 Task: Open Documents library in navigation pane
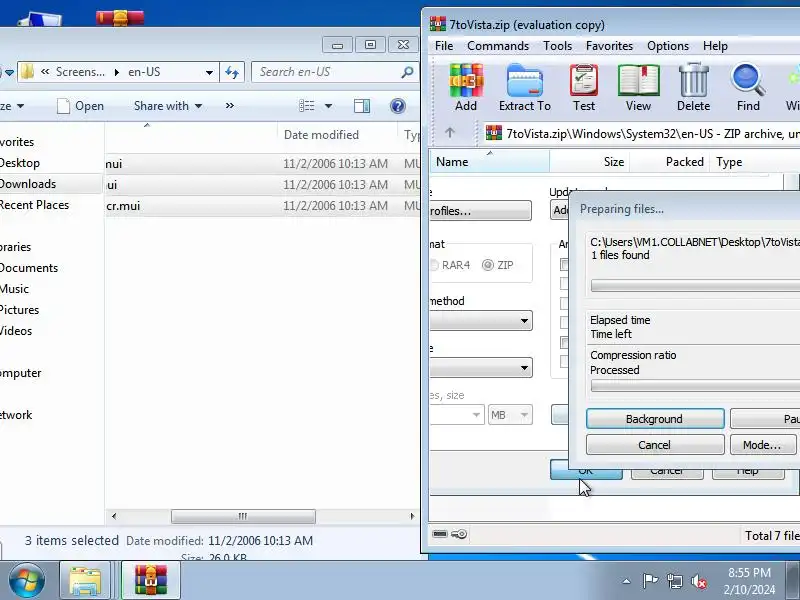click(29, 268)
